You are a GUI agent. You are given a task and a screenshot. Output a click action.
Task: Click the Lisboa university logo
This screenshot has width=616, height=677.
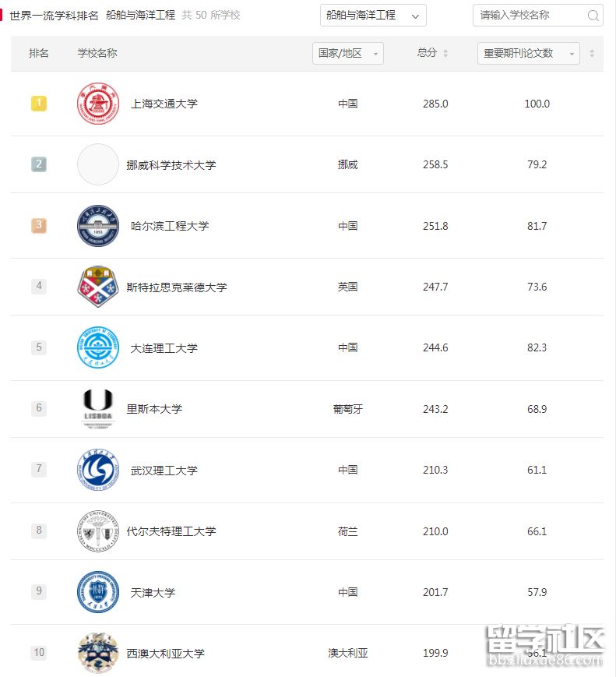[98, 408]
